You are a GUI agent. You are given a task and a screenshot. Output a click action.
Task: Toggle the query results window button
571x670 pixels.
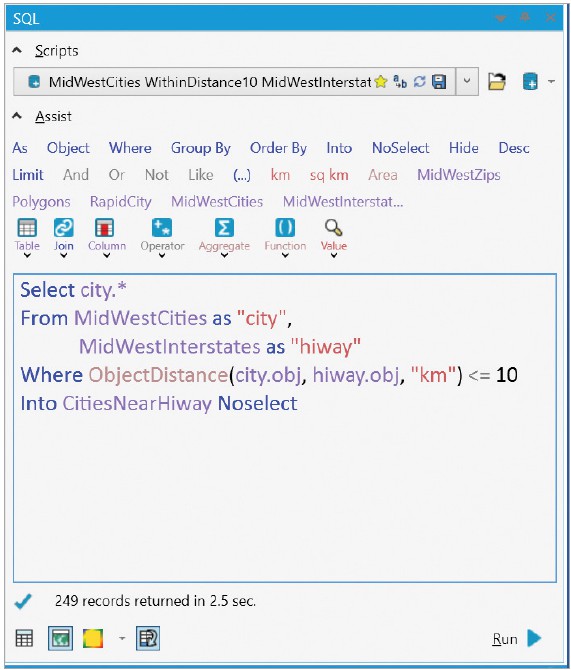coord(148,638)
